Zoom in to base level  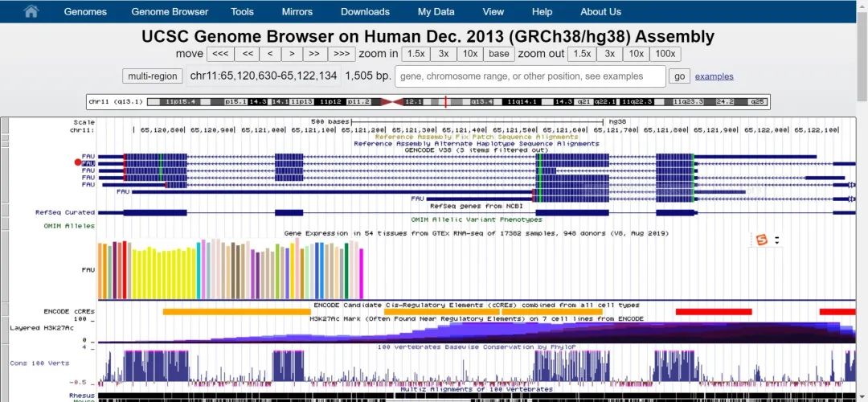pyautogui.click(x=499, y=54)
